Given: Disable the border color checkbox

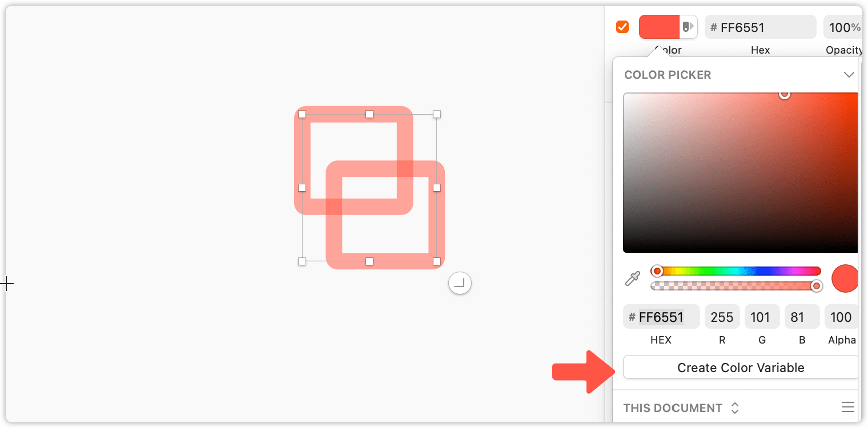Looking at the screenshot, I should [622, 27].
